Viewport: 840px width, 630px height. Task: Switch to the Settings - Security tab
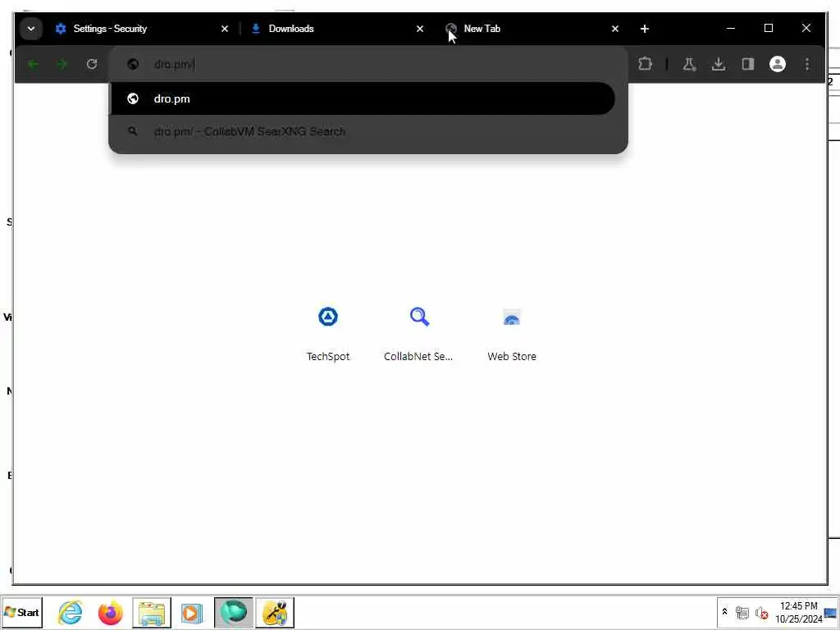[x=140, y=29]
